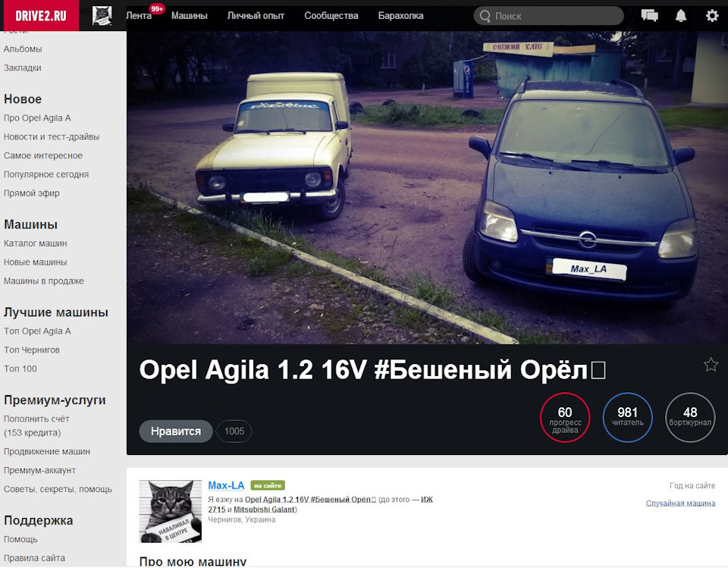728x568 pixels.
Task: Click the Новое sidebar heading
Action: pos(23,99)
